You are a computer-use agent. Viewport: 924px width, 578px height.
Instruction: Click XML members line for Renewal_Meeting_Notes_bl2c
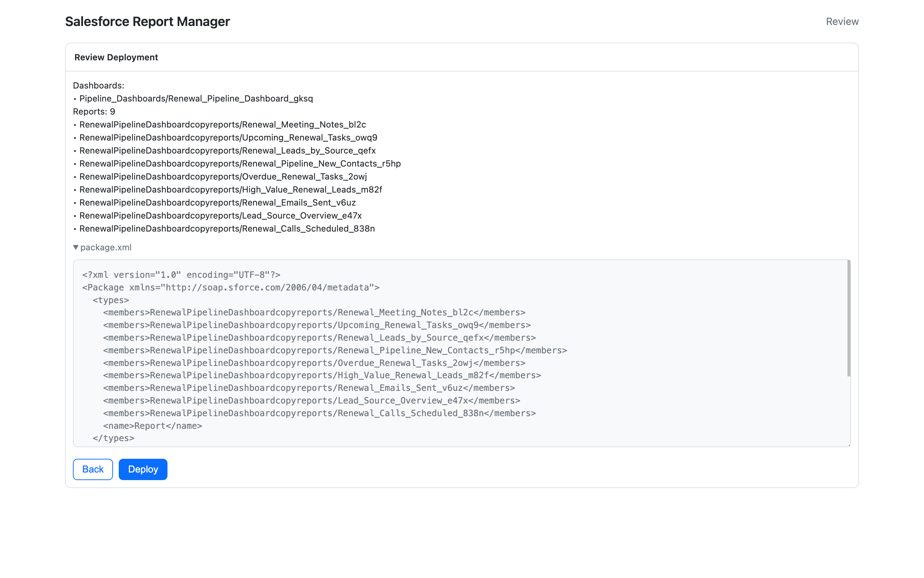coord(314,312)
